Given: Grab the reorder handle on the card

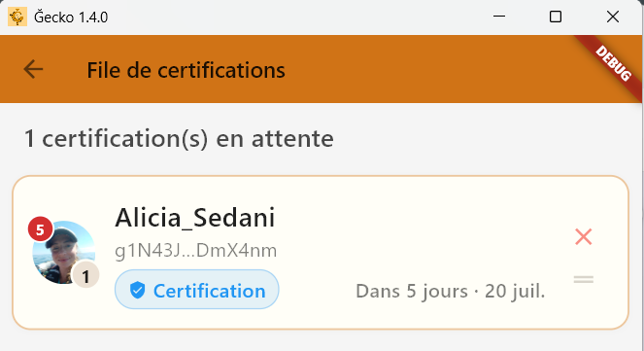Looking at the screenshot, I should 584,279.
